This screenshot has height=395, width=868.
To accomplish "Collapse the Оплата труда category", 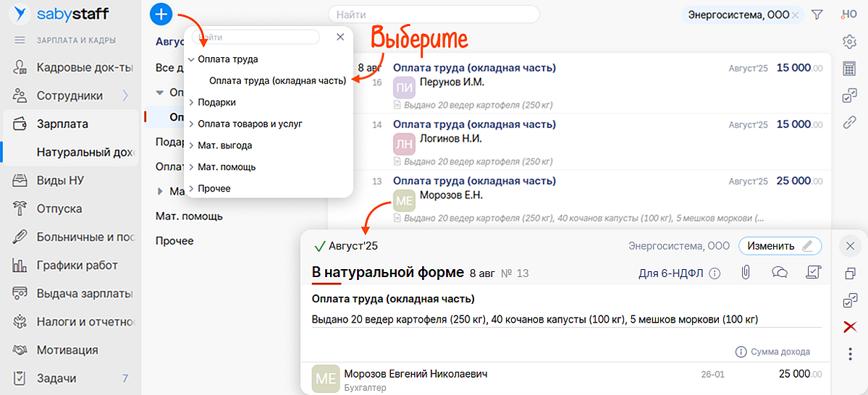I will 191,59.
